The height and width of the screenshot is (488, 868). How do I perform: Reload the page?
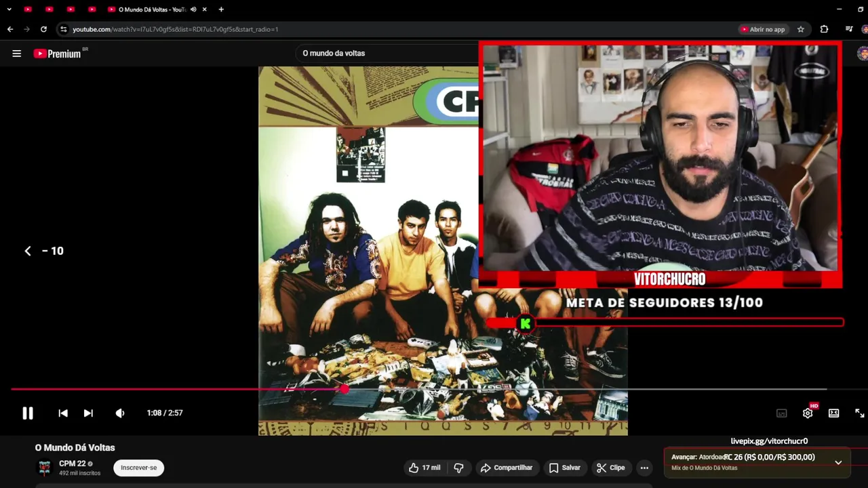tap(43, 29)
